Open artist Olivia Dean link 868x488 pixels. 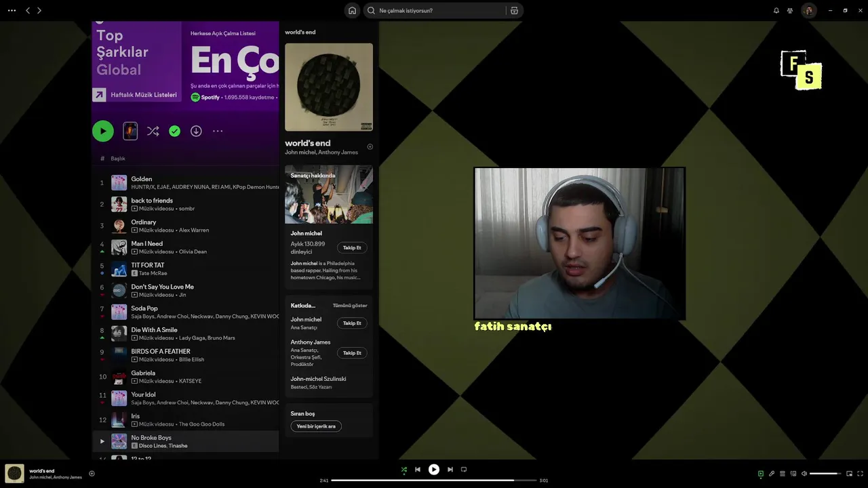point(193,252)
